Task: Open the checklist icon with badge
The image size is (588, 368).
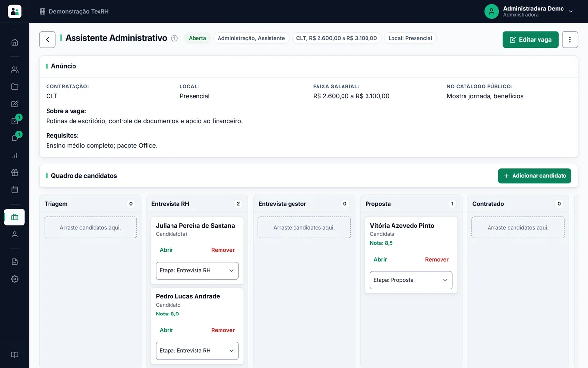Action: click(x=15, y=121)
